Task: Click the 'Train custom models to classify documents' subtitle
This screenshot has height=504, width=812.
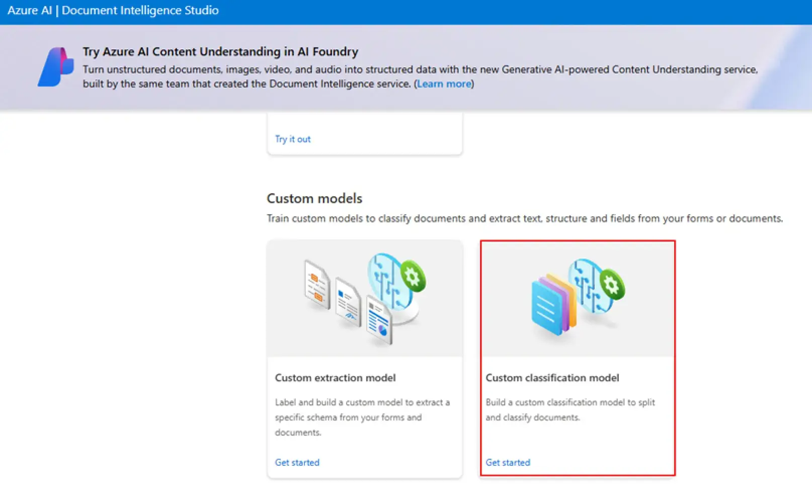Action: [x=525, y=219]
